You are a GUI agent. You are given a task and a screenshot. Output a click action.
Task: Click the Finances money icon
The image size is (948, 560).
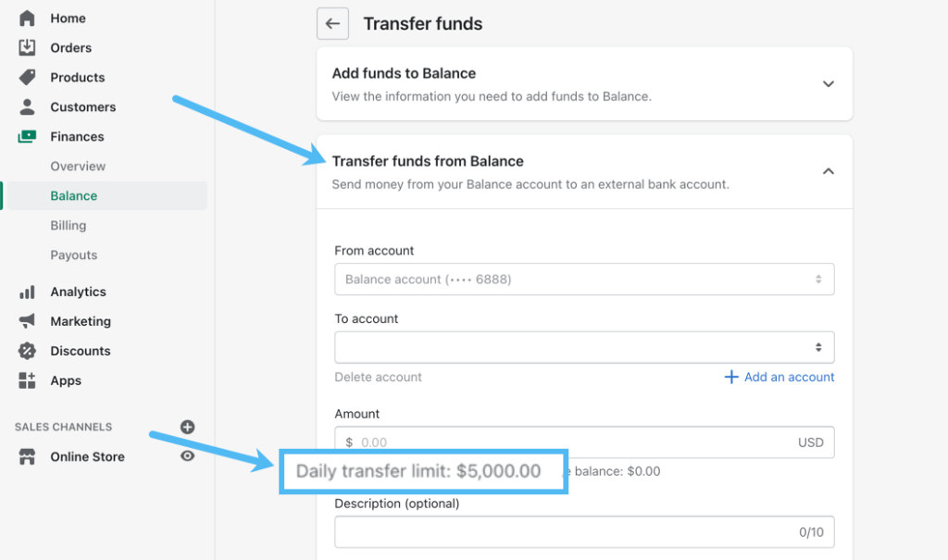pos(27,136)
